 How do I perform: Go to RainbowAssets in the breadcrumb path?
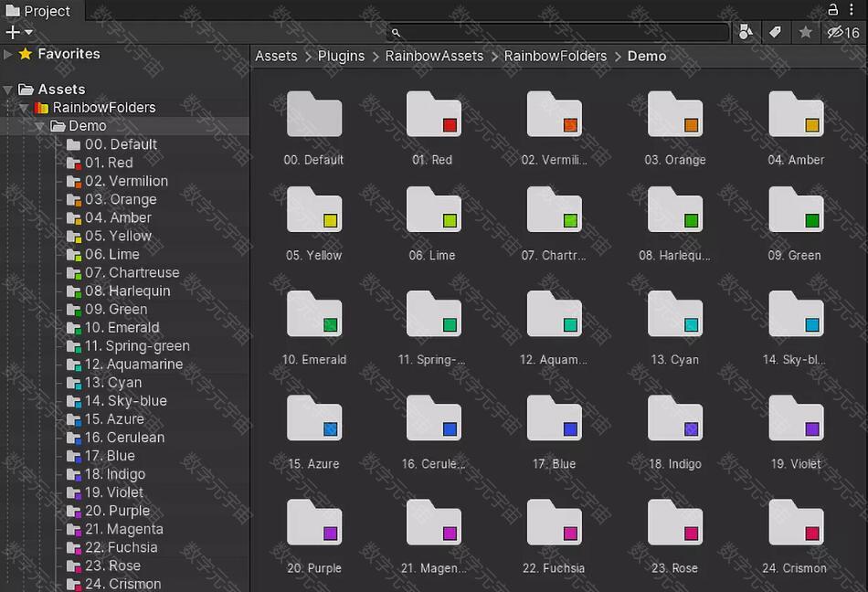coord(434,56)
